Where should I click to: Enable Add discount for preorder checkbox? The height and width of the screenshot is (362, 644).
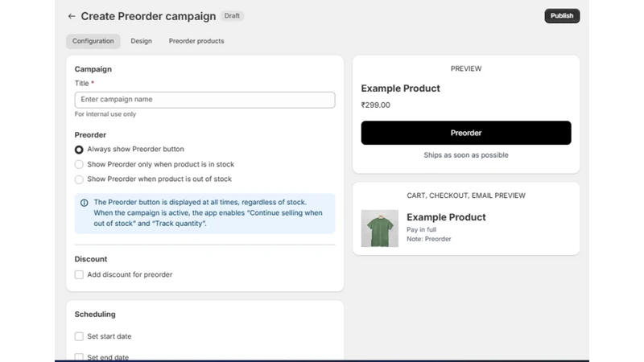tap(79, 274)
